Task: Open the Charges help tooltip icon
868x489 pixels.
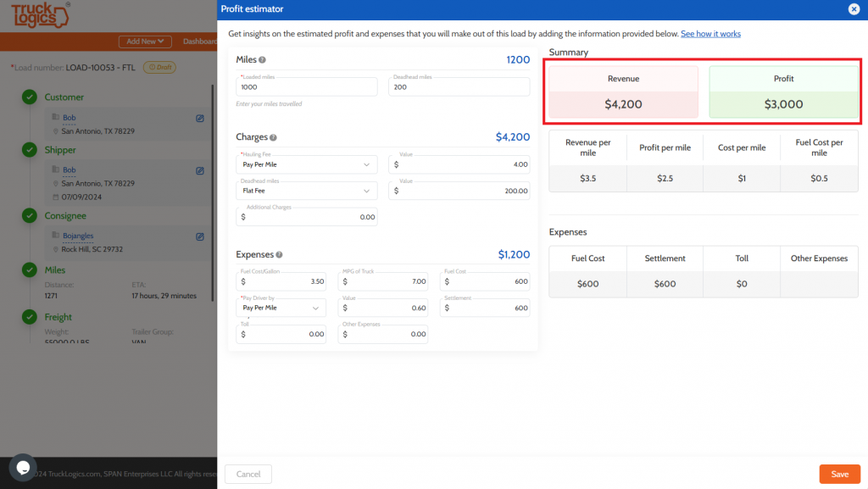Action: pyautogui.click(x=274, y=137)
